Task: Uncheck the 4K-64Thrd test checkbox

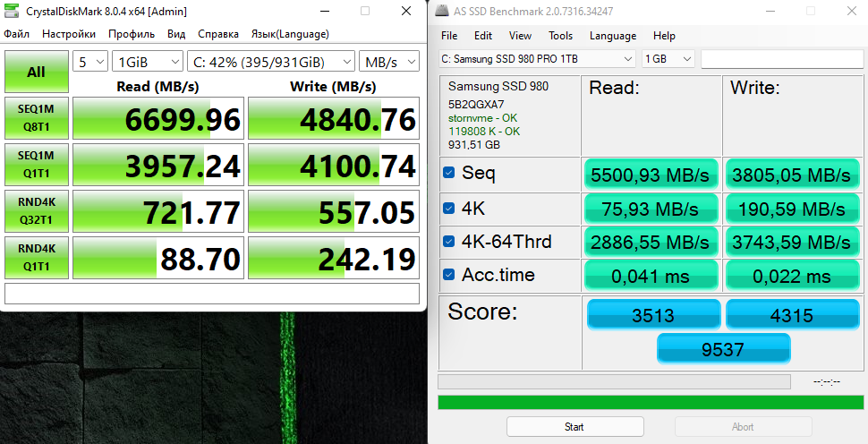Action: click(x=449, y=242)
